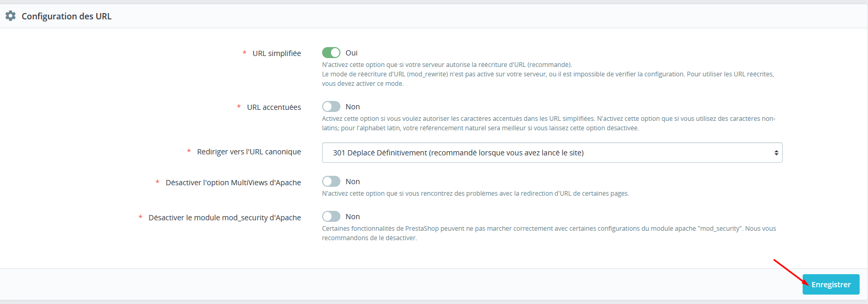Image resolution: width=868 pixels, height=304 pixels.
Task: Click the red asterisk next to Rediriger vers l'URL canonique
Action: click(189, 151)
